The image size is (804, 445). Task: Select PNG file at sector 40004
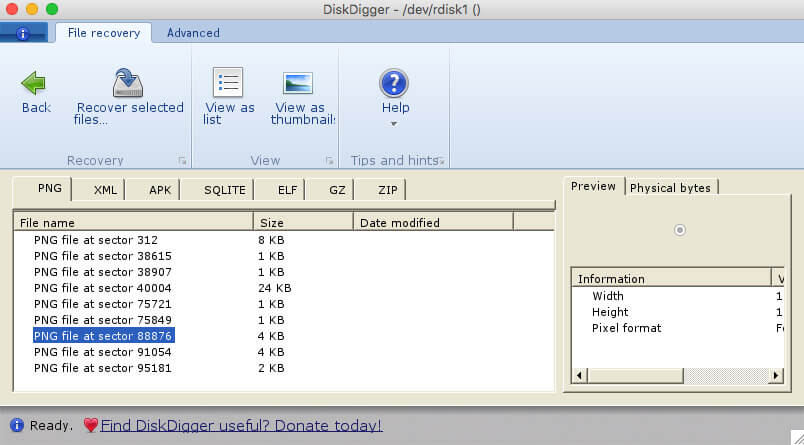click(103, 288)
